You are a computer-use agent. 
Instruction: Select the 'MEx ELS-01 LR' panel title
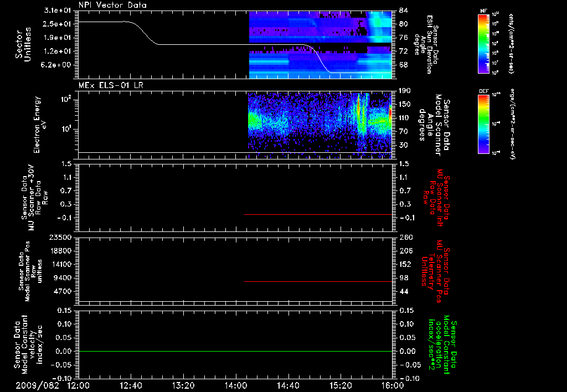coord(111,85)
